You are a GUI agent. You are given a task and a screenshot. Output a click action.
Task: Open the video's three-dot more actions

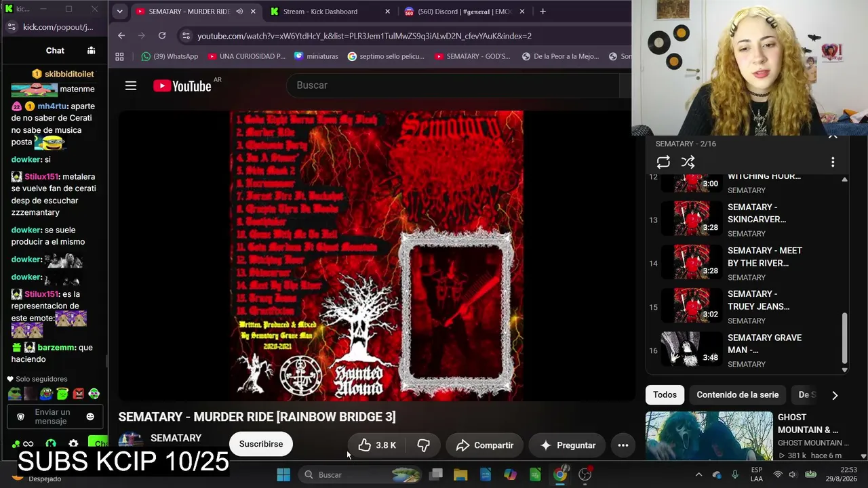click(623, 445)
